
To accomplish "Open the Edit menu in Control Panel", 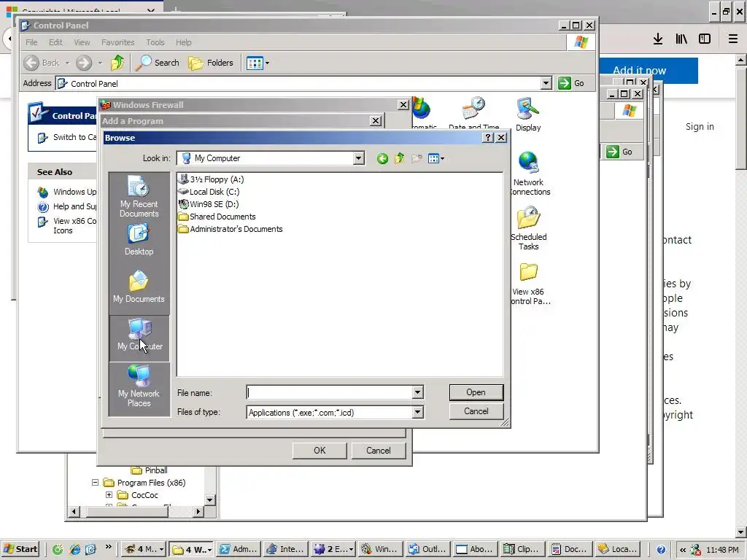I will point(55,42).
